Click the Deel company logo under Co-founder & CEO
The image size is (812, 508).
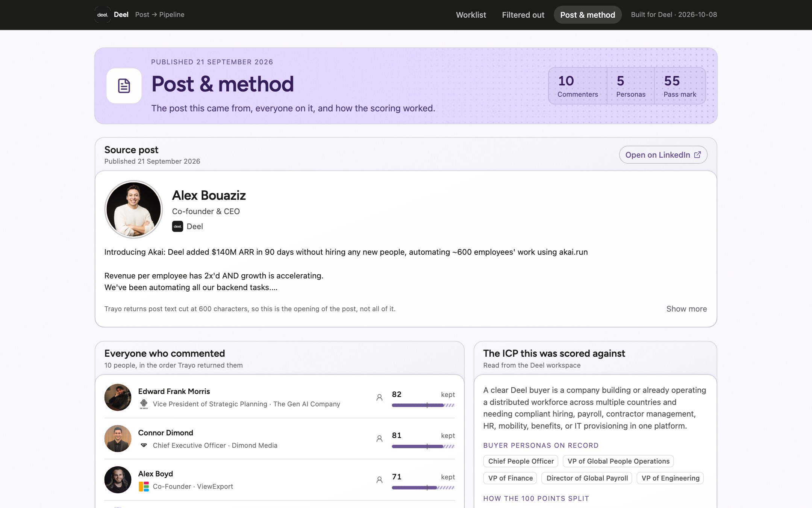pyautogui.click(x=177, y=227)
